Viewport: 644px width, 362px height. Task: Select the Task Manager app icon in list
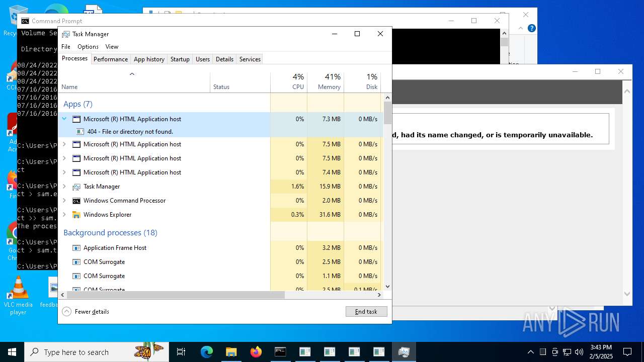(x=76, y=187)
